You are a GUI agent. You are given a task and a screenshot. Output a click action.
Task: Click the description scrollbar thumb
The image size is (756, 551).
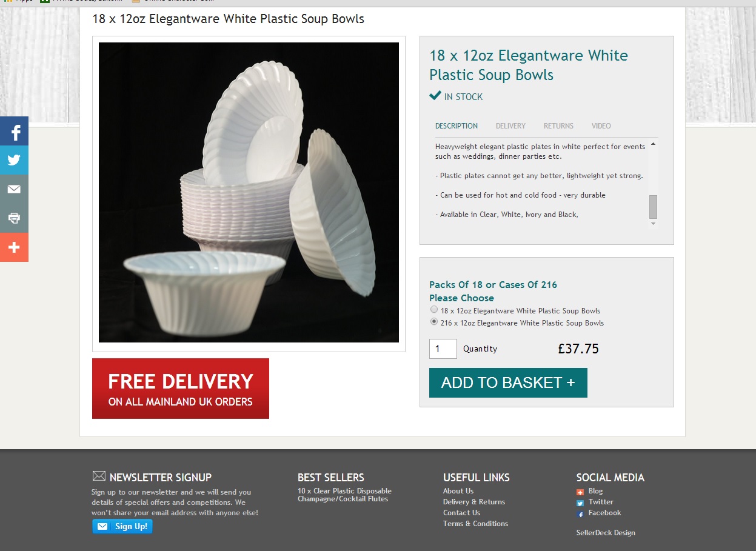(x=653, y=207)
